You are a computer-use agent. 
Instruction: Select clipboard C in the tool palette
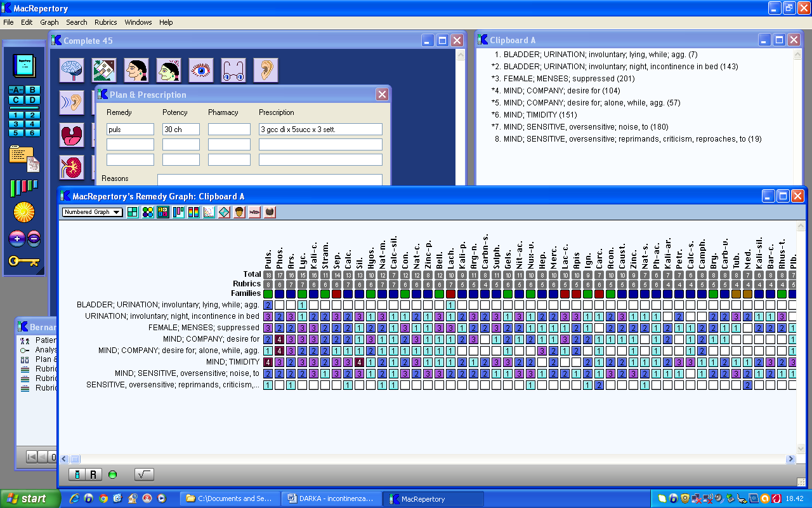[16, 100]
